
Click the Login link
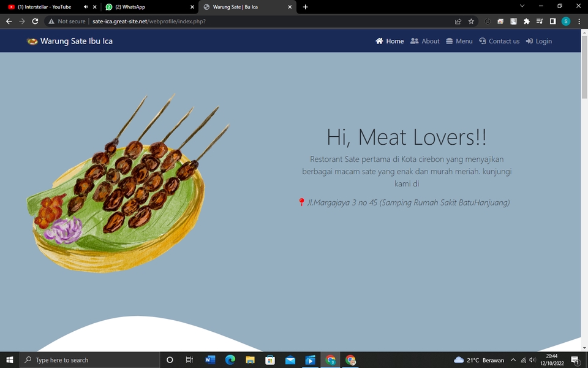[x=539, y=41]
